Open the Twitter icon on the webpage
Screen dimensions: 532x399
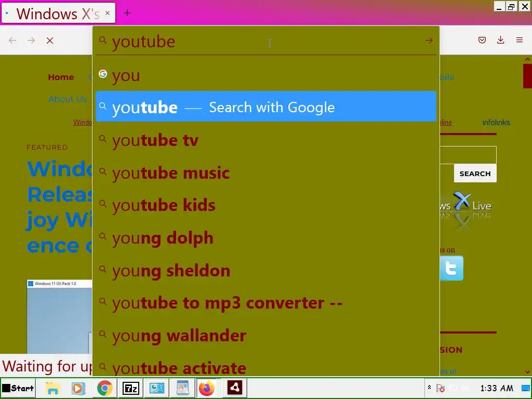pyautogui.click(x=451, y=268)
